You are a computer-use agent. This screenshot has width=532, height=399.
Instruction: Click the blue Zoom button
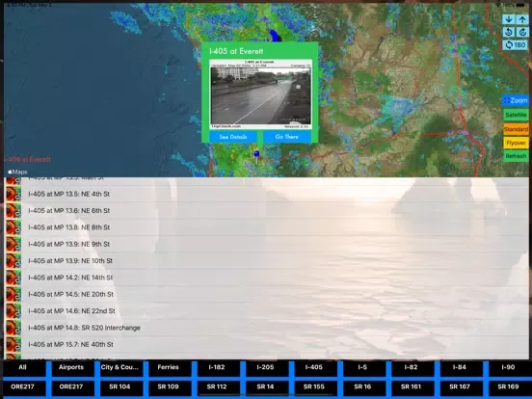point(516,100)
